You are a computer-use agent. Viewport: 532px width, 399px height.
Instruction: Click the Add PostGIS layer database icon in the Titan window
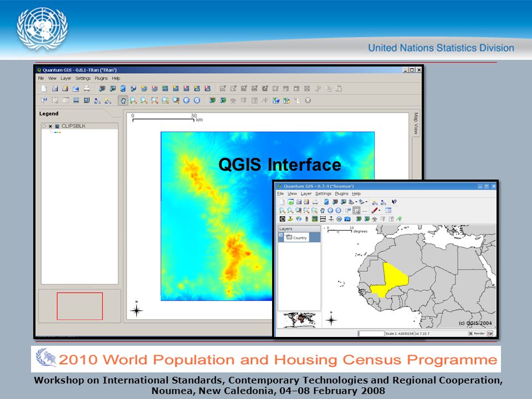pyautogui.click(x=123, y=89)
